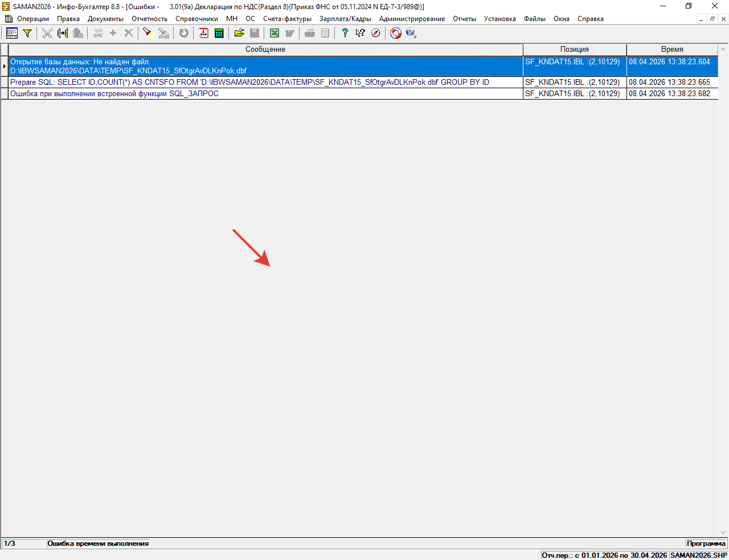Open the calendar date icon
Viewport: 729px width, 560px height.
pos(203,33)
